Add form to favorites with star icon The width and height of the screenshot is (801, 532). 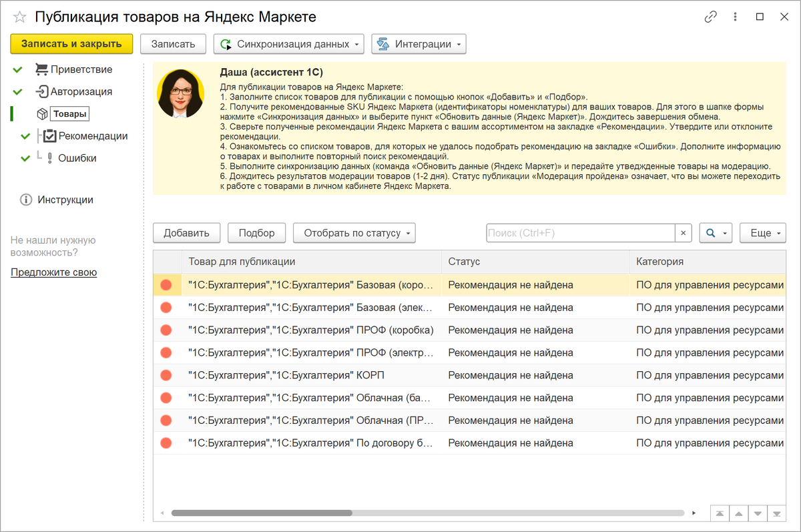[20, 17]
